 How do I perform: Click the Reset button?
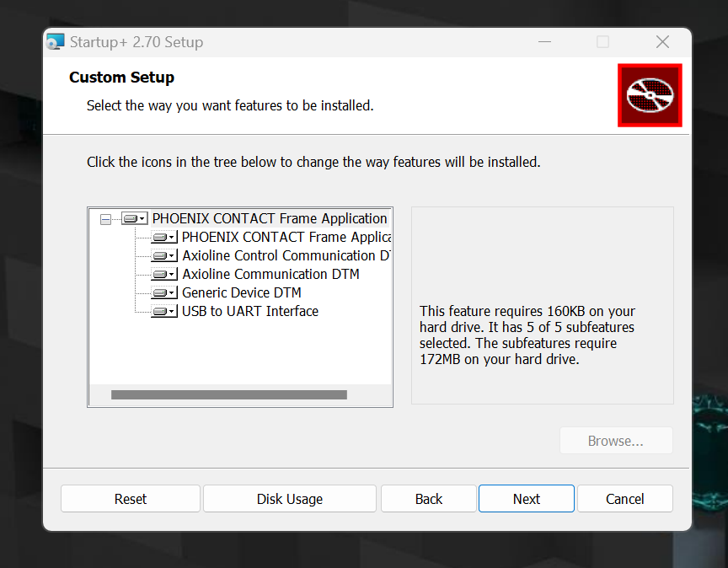tap(131, 499)
